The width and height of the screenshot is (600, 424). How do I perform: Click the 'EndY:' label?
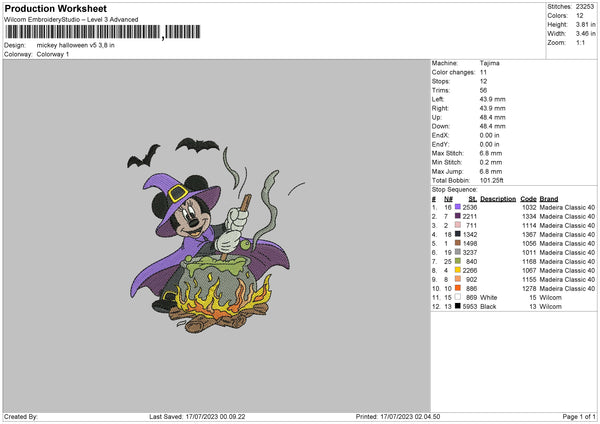pyautogui.click(x=440, y=144)
